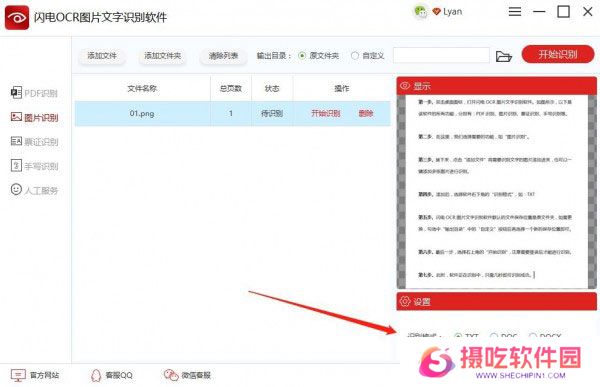Select 自定义 output radio button
The image size is (600, 387).
[355, 56]
